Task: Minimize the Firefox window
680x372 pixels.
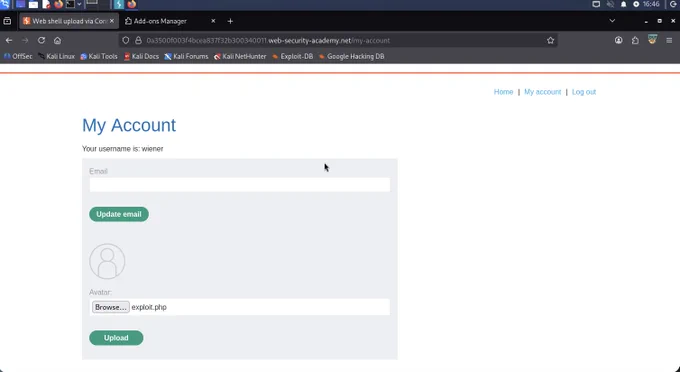Action: pos(646,21)
